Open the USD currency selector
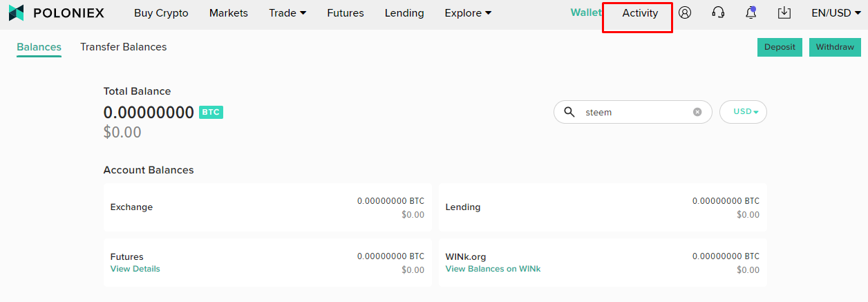 click(743, 112)
